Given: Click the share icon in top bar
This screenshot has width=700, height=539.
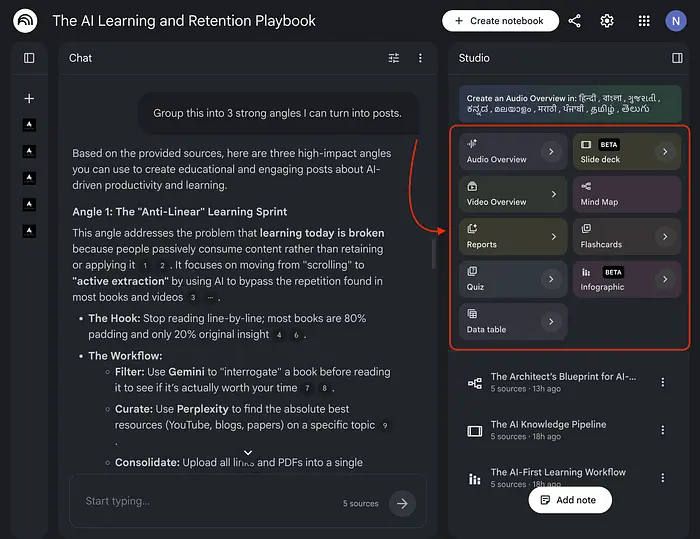Looking at the screenshot, I should [x=574, y=21].
